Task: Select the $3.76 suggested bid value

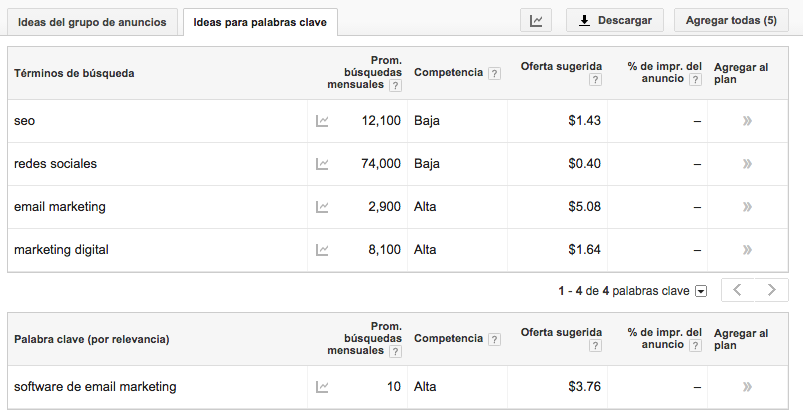Action: click(x=584, y=386)
